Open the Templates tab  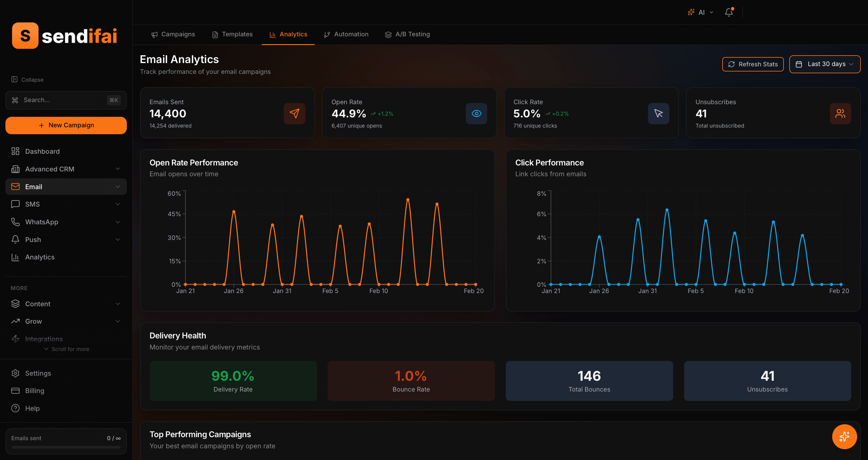[232, 34]
